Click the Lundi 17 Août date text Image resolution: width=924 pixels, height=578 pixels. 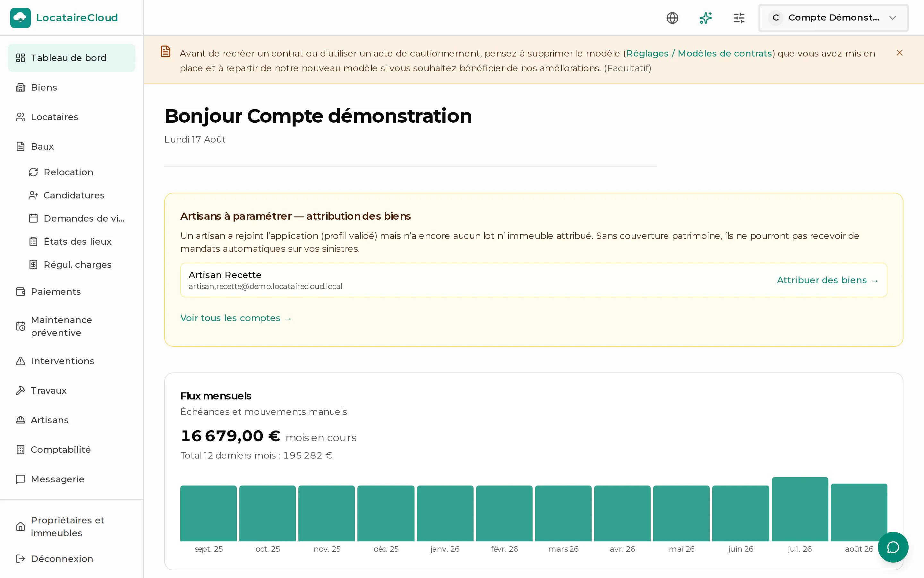[x=195, y=140]
